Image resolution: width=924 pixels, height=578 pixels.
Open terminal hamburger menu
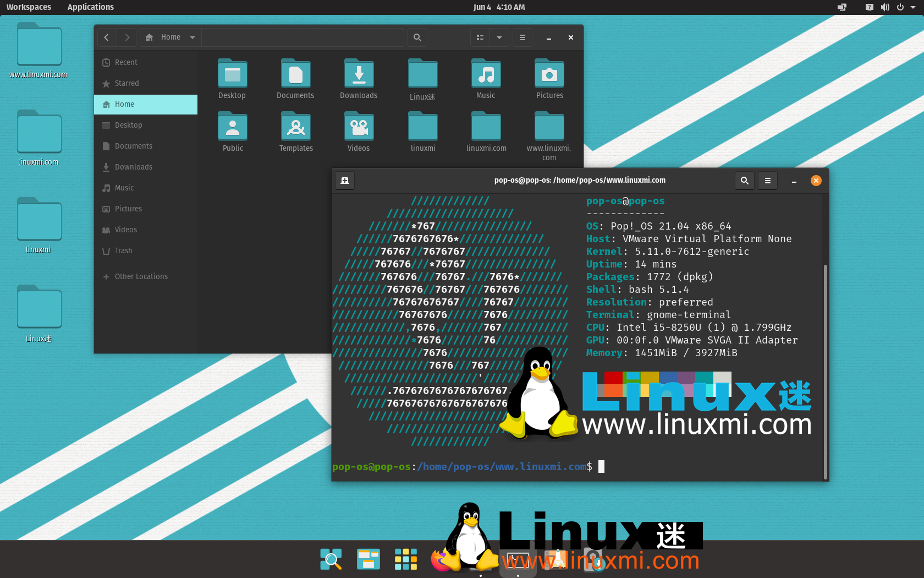[x=768, y=181]
